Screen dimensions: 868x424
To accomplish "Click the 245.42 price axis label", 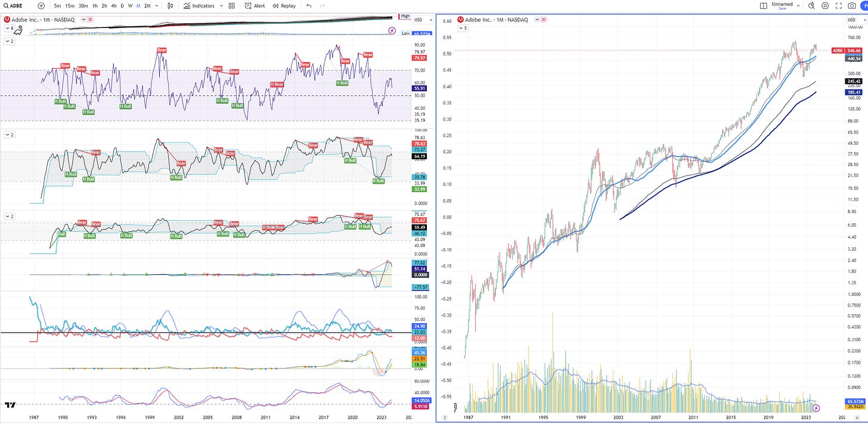I will (x=852, y=81).
